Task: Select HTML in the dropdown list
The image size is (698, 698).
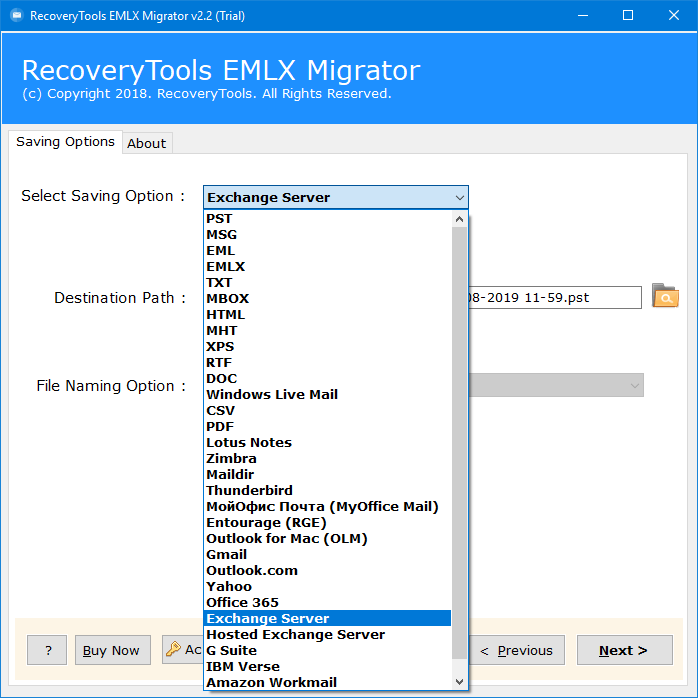Action: click(327, 315)
